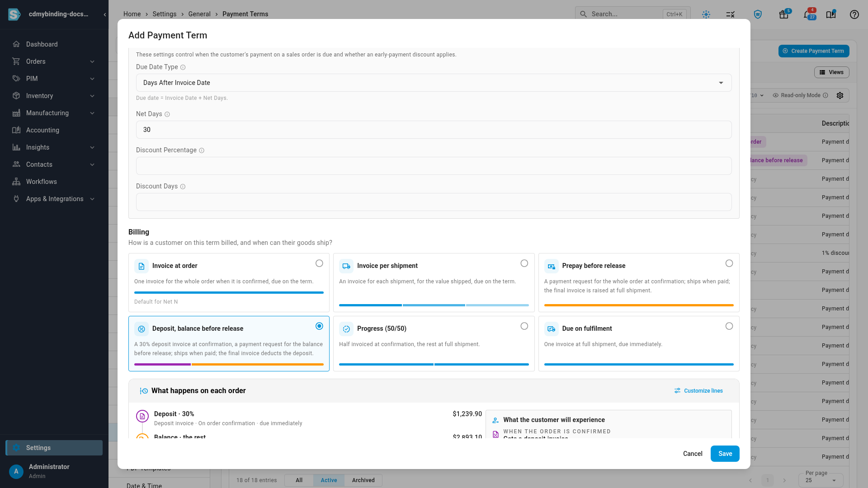The image size is (868, 488).
Task: Open the Due Date Type dropdown
Action: [x=434, y=83]
